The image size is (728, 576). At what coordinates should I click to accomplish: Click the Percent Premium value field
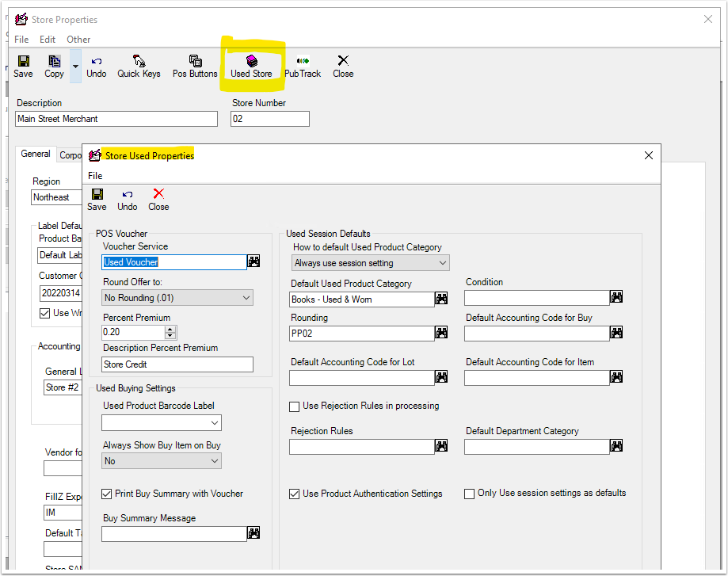point(133,332)
